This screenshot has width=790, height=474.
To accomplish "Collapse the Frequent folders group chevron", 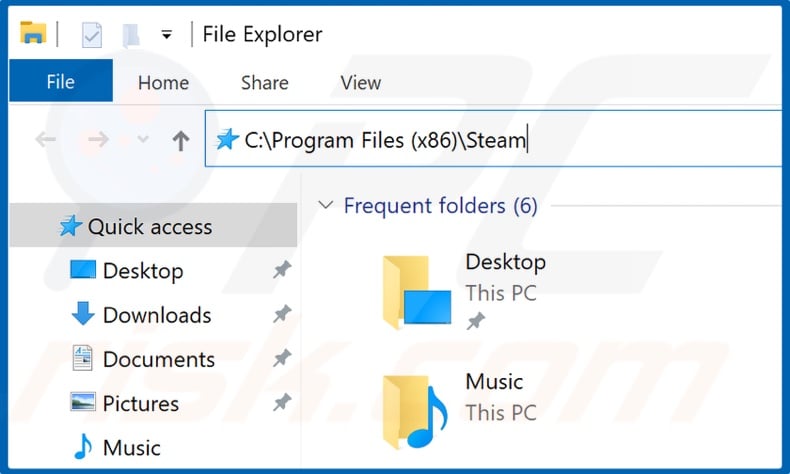I will click(x=324, y=205).
